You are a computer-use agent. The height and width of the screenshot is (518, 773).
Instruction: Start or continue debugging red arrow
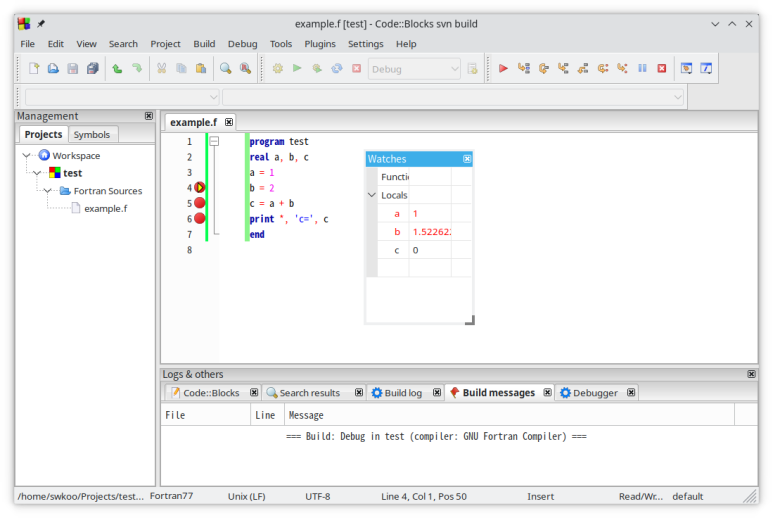click(503, 69)
